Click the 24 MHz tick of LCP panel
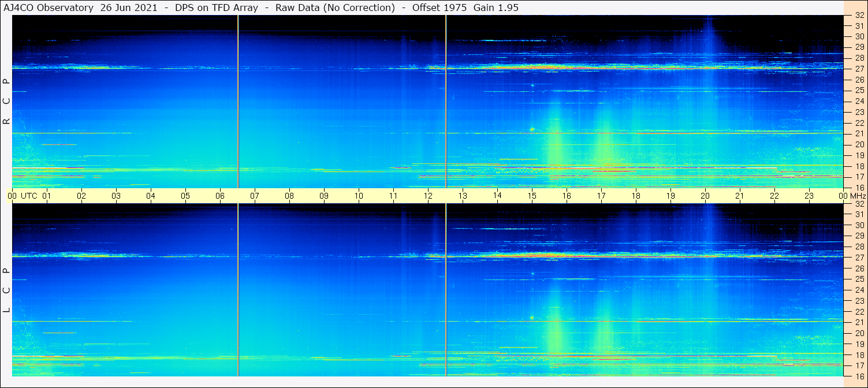 pos(859,290)
